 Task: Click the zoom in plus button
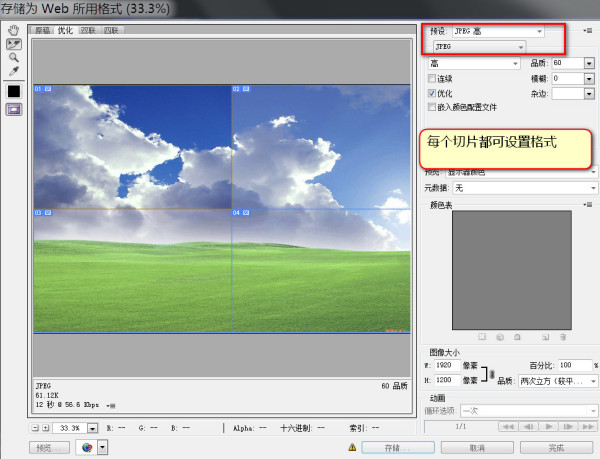point(46,428)
